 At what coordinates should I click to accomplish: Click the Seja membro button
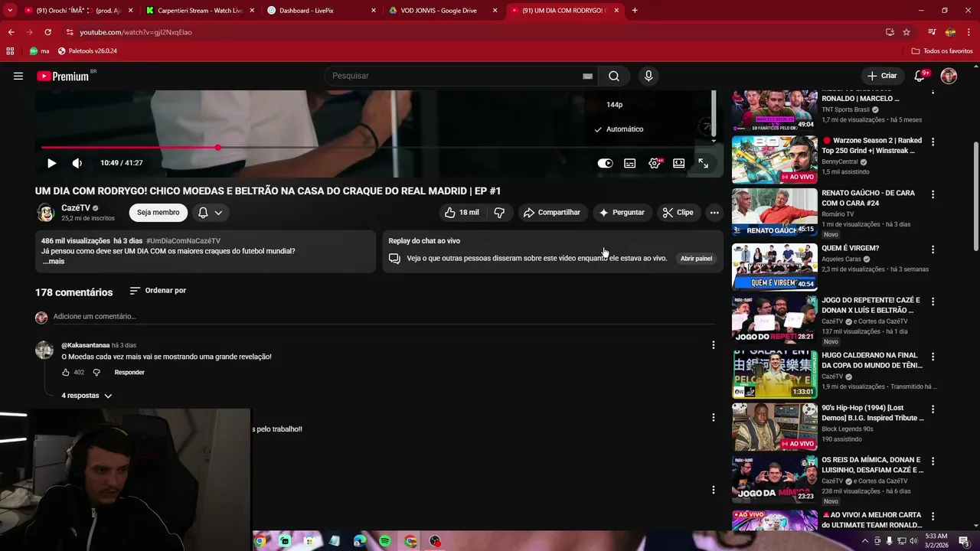158,213
